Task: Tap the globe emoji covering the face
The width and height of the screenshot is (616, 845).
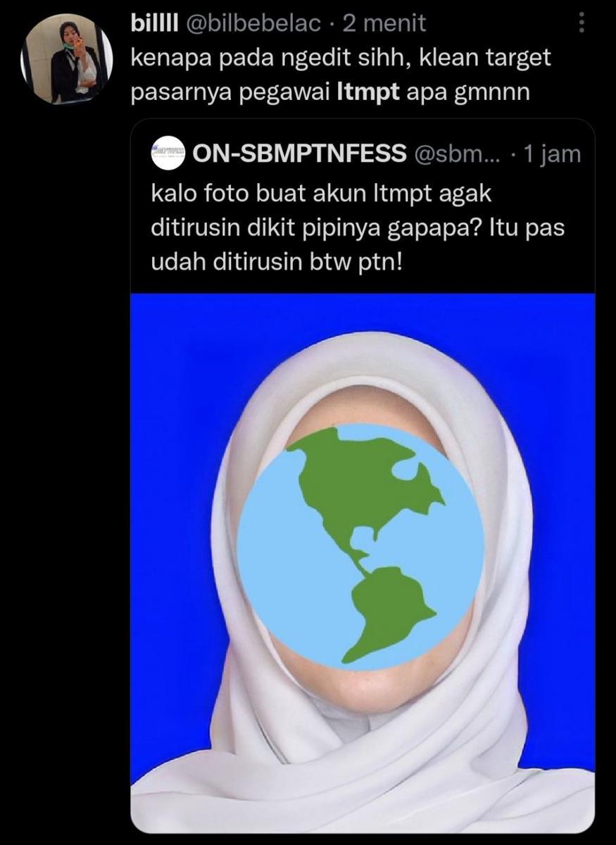Action: click(360, 546)
